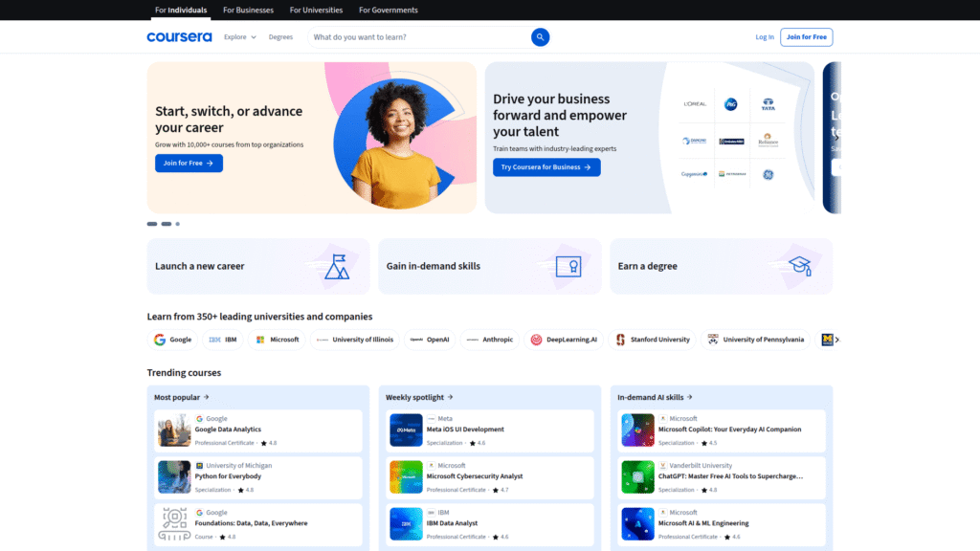Select the second carousel indicator dot
Viewport: 980px width, 551px height.
coord(165,223)
